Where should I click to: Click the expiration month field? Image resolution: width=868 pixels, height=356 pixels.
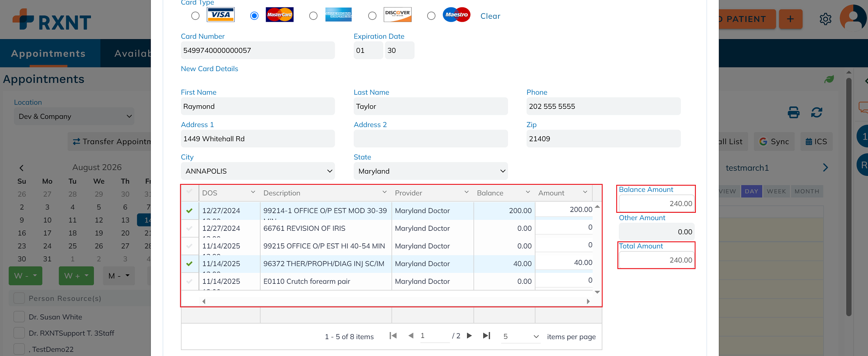(368, 50)
